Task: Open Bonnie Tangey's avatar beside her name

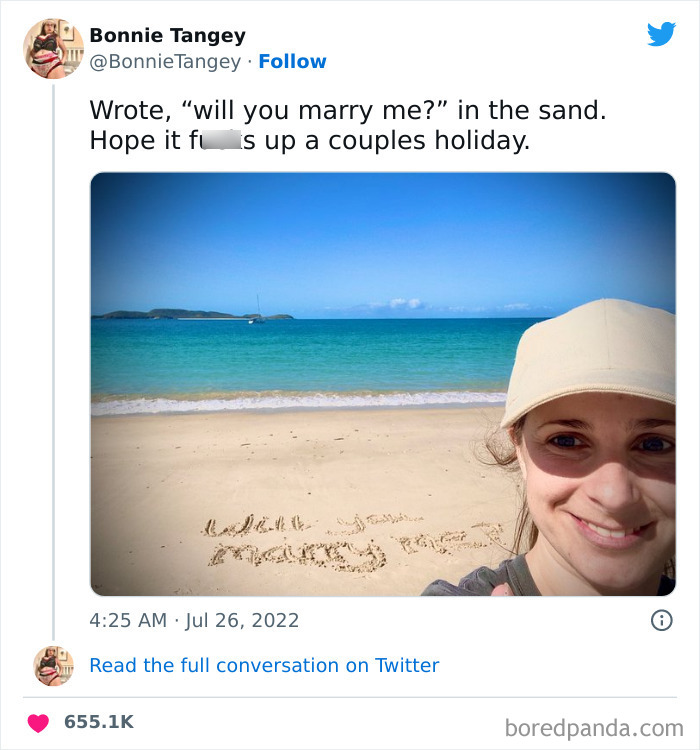Action: point(53,48)
